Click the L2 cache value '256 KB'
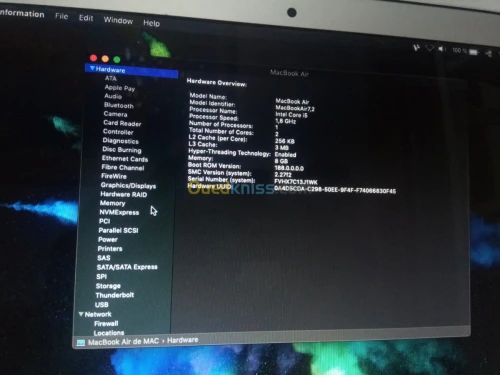 284,141
